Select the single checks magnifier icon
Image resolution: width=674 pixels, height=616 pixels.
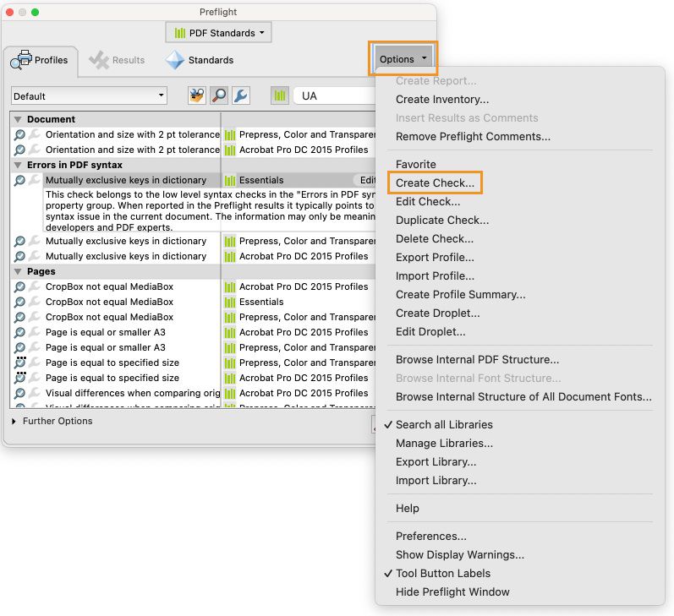pyautogui.click(x=219, y=95)
